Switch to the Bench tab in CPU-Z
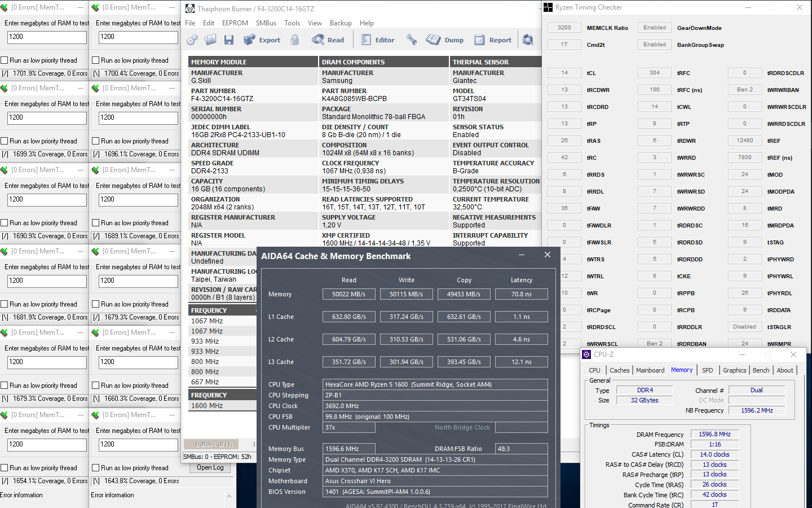 coord(761,370)
